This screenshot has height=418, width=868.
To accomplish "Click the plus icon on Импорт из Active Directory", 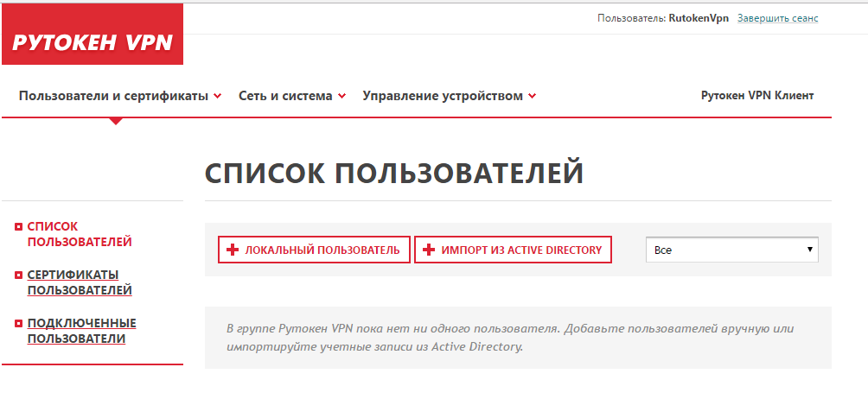I will pos(429,250).
